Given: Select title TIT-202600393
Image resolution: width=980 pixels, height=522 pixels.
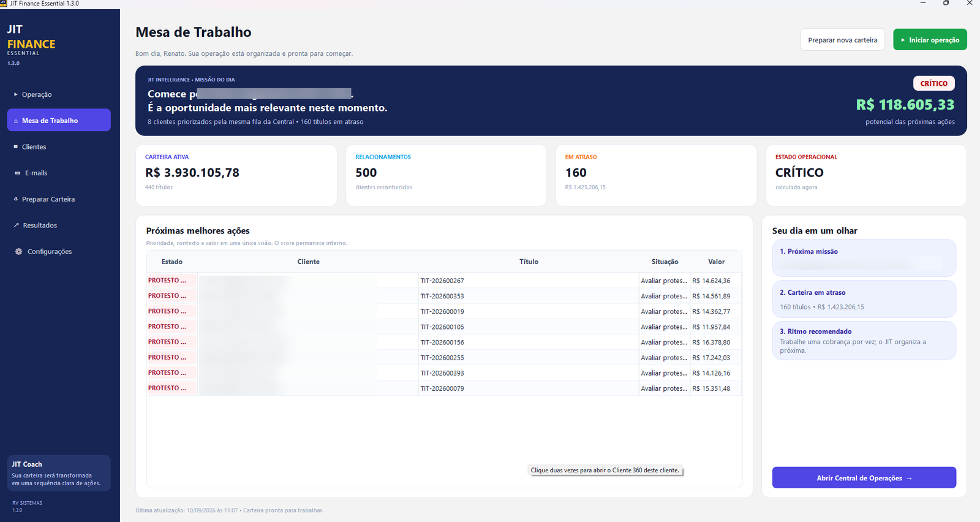Looking at the screenshot, I should 442,373.
